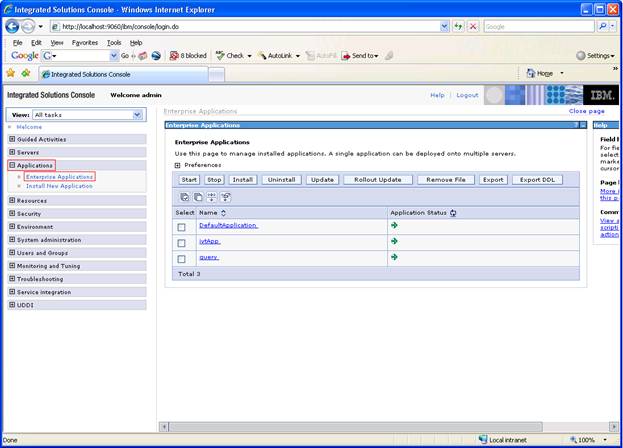Go forward with the browser Forward arrow

(28, 27)
